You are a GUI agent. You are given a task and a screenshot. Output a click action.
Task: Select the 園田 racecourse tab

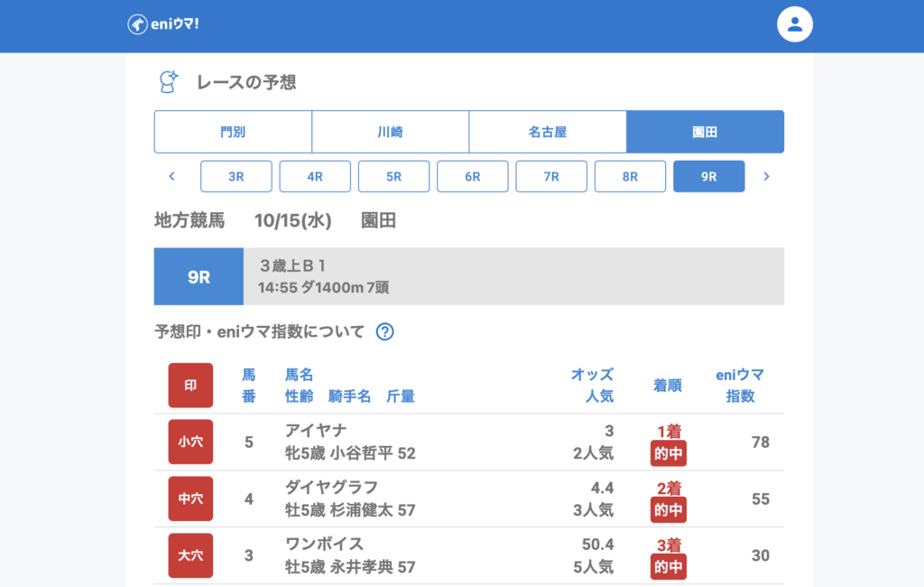pyautogui.click(x=705, y=132)
